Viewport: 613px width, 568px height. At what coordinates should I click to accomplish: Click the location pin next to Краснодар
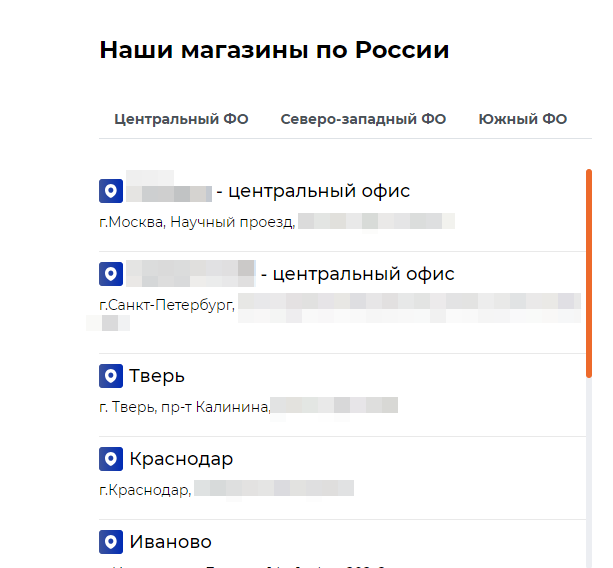click(x=111, y=459)
